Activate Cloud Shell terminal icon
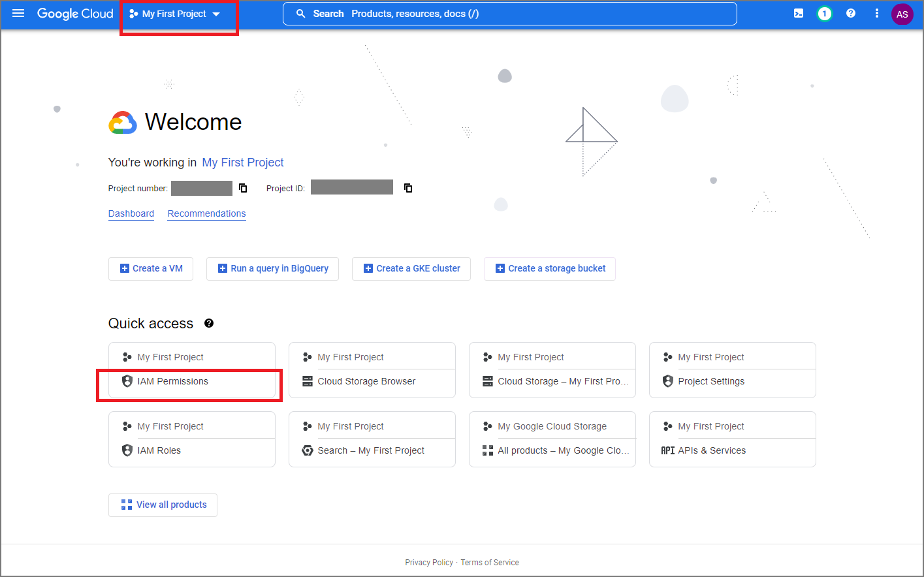Screen dimensions: 924x577 pyautogui.click(x=799, y=13)
